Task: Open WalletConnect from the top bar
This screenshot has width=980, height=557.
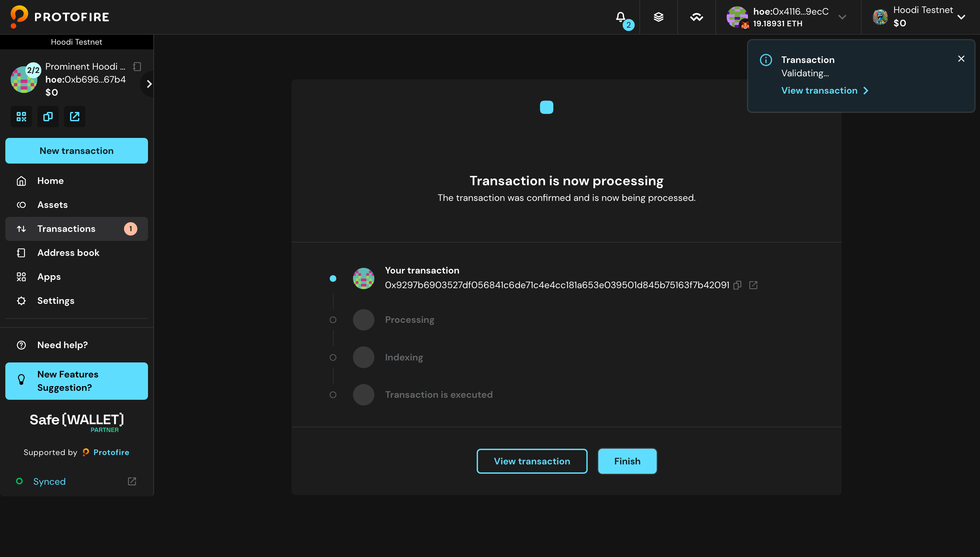Action: (696, 17)
